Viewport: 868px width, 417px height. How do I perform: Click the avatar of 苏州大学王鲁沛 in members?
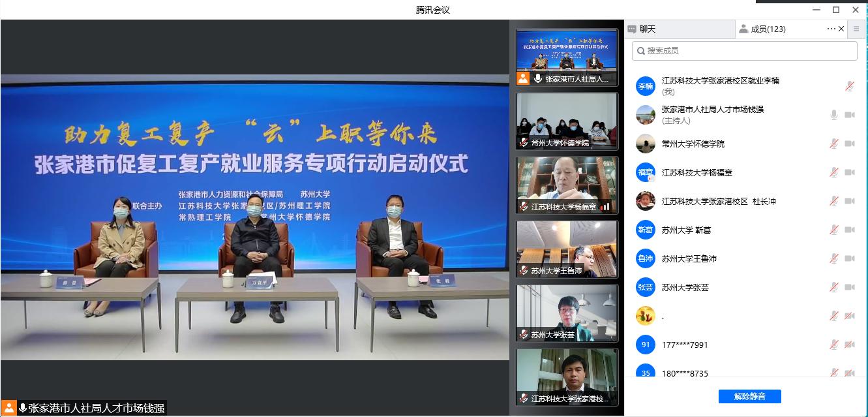[x=645, y=258]
